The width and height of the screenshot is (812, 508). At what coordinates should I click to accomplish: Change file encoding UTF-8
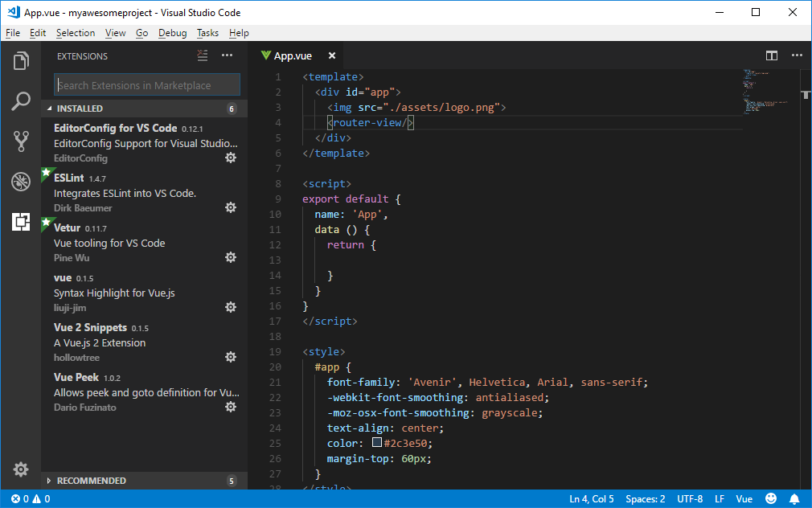[690, 498]
